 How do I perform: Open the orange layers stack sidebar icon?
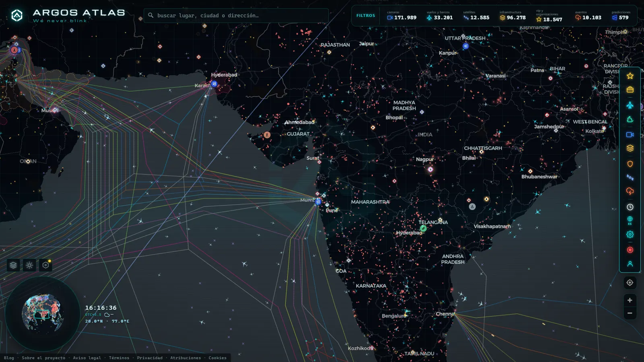coord(630,148)
